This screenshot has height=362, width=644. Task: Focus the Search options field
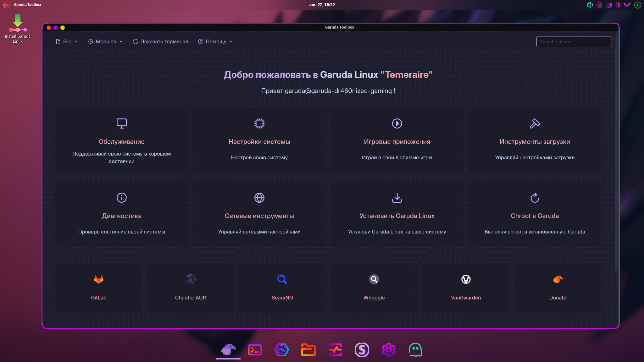click(x=574, y=41)
